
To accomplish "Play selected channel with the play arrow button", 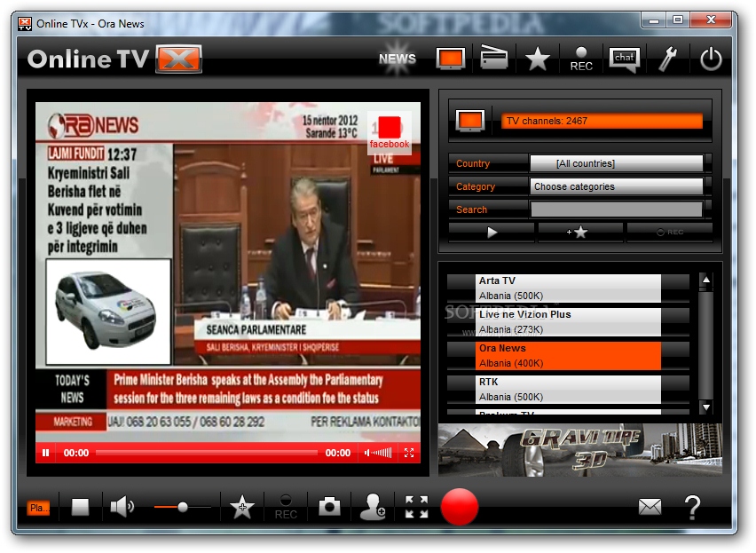I will (492, 233).
